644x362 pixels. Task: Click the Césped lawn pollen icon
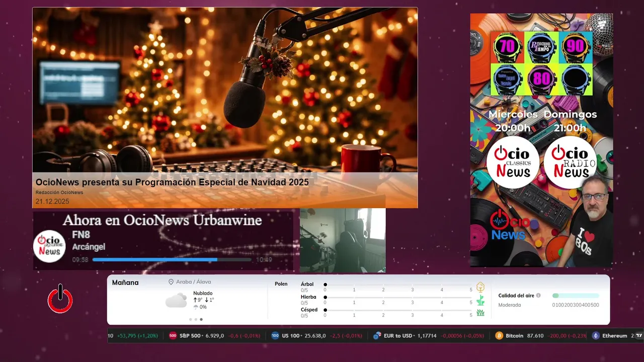click(480, 313)
